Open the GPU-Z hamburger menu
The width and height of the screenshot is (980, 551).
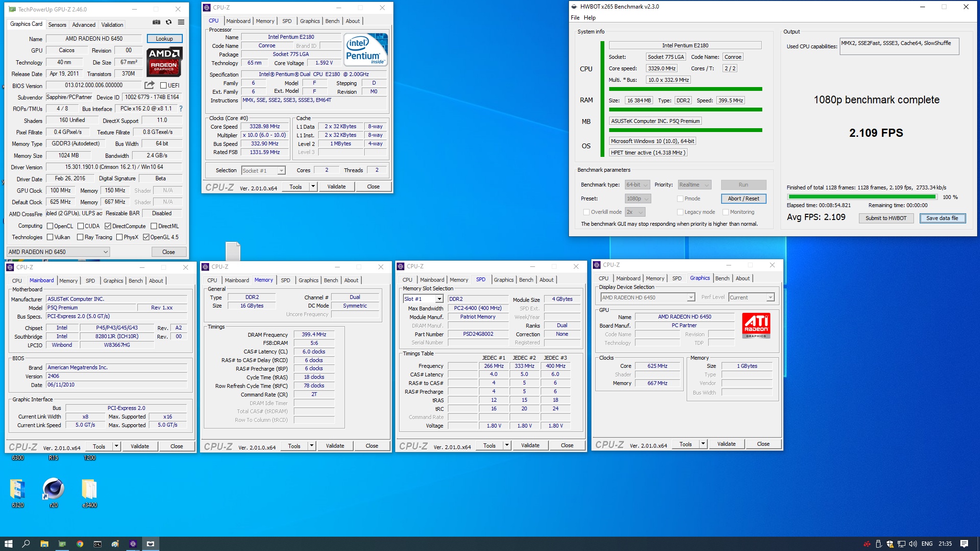tap(181, 22)
